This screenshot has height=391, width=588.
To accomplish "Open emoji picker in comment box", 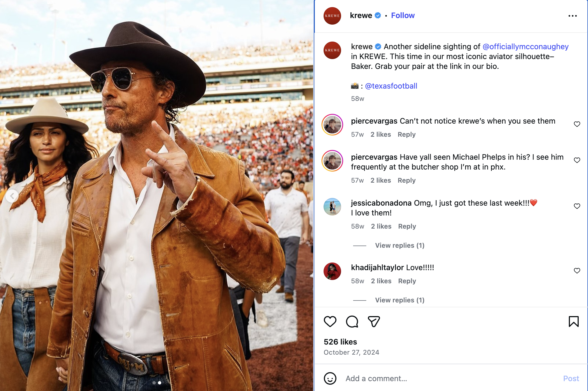I will tap(330, 378).
